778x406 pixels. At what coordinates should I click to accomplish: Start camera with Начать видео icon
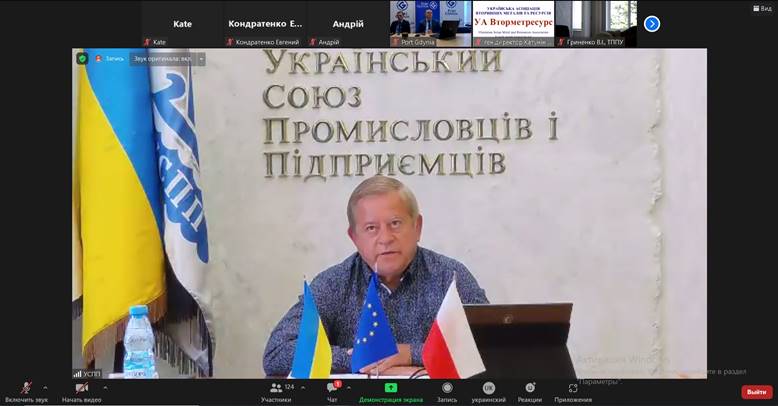(x=82, y=388)
